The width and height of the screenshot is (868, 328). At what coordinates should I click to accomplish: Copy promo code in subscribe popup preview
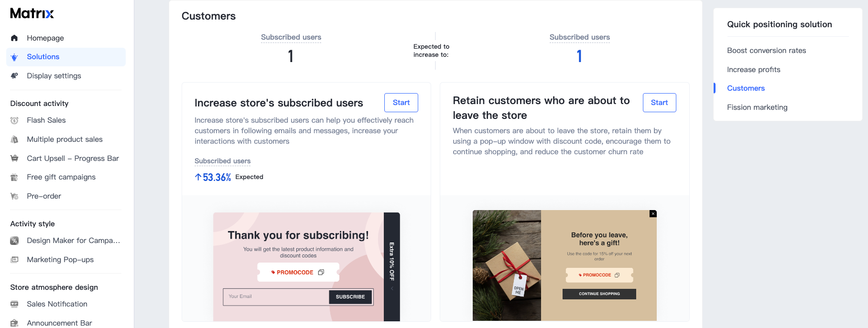point(321,272)
